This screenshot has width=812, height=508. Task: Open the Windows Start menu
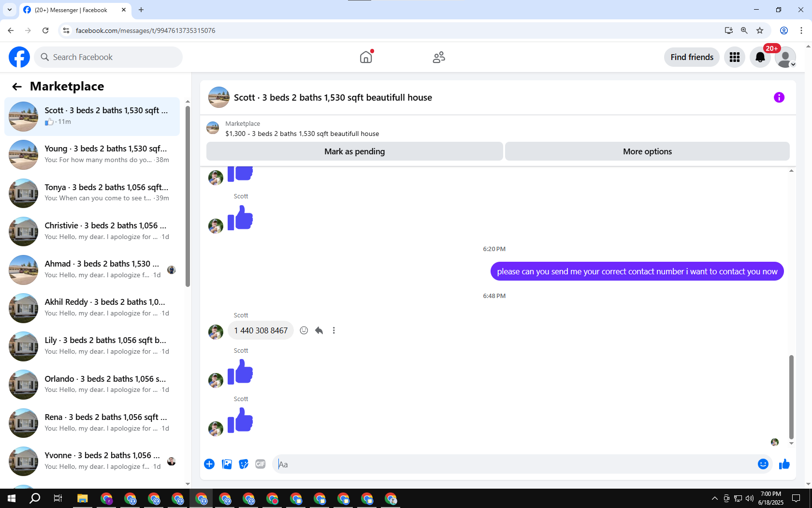12,498
